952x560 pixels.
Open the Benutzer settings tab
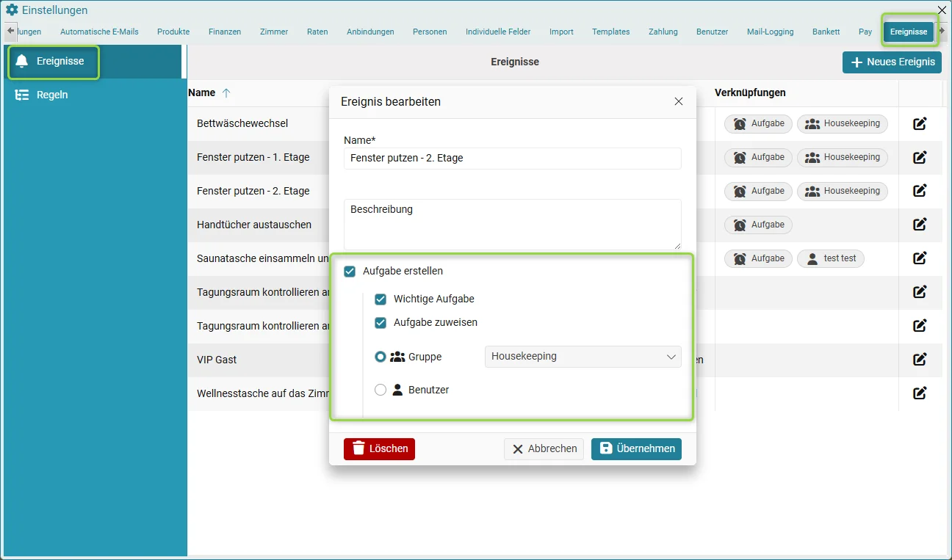(712, 32)
